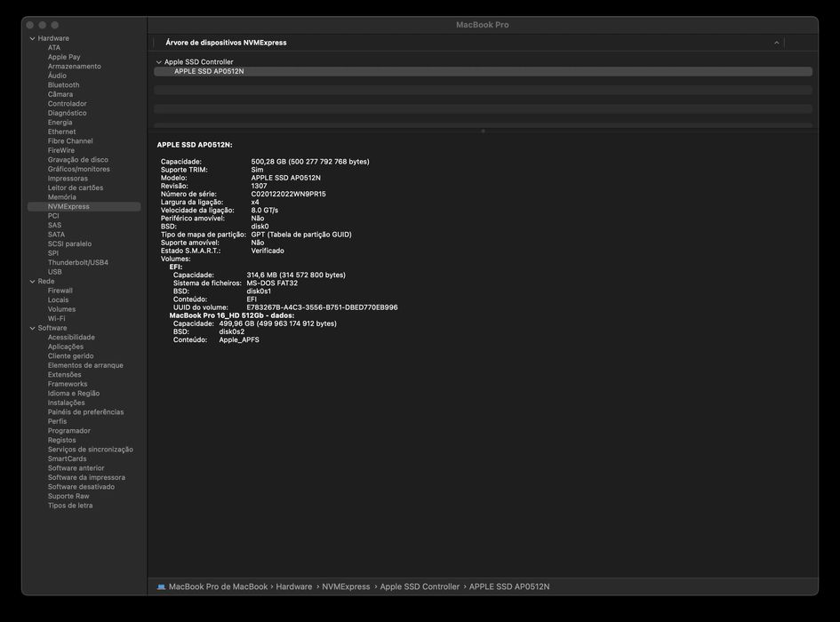Open Suporte Raw in sidebar

point(68,497)
